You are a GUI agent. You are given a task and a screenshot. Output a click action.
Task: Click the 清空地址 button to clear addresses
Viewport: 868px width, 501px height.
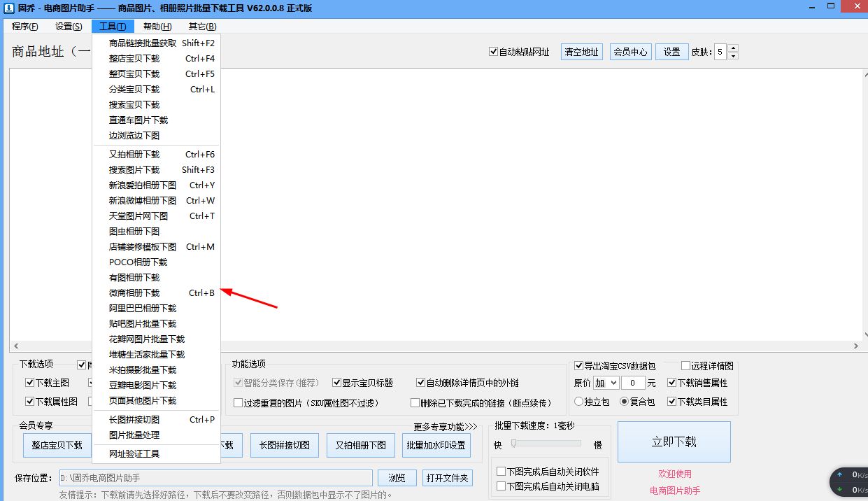[x=581, y=51]
